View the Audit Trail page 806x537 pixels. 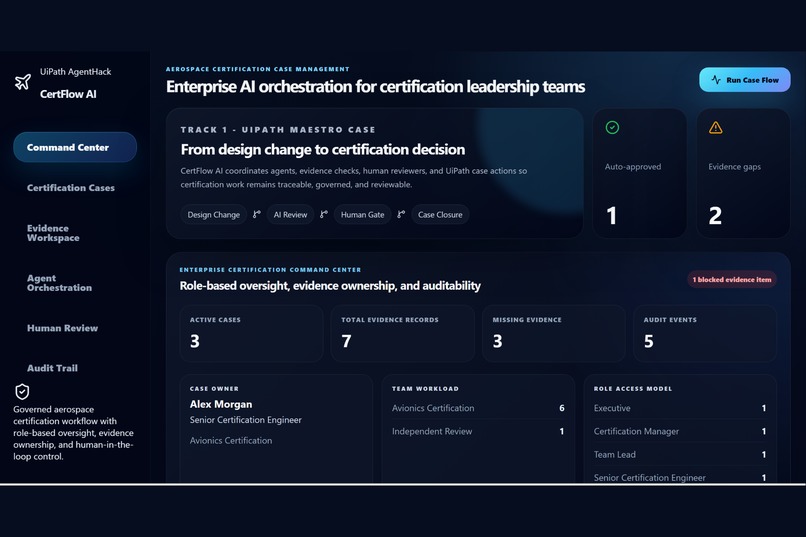point(52,368)
